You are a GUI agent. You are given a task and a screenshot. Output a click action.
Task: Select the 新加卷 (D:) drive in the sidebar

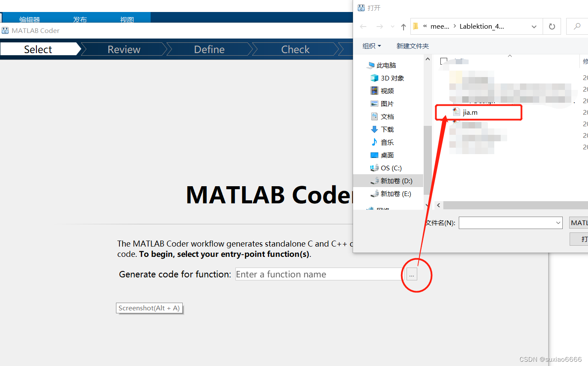click(x=388, y=181)
